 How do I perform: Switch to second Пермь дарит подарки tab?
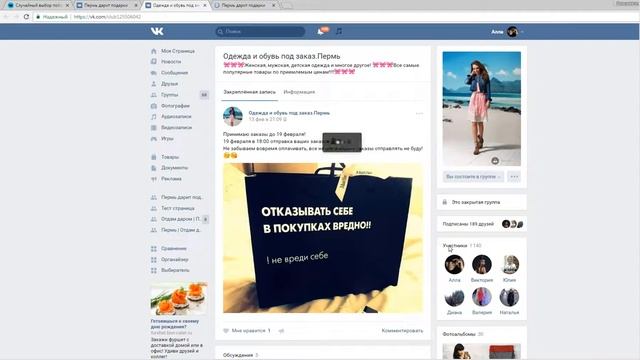(107, 5)
